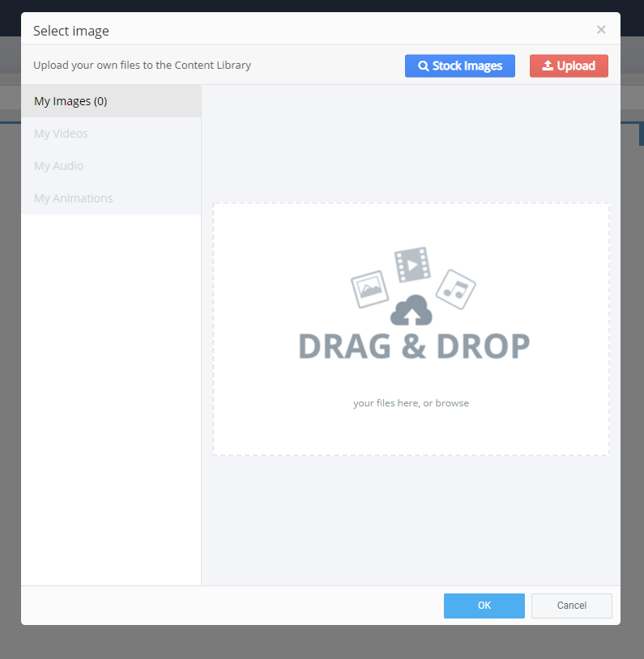Cancel the Select image dialog
The image size is (644, 659).
coord(572,606)
